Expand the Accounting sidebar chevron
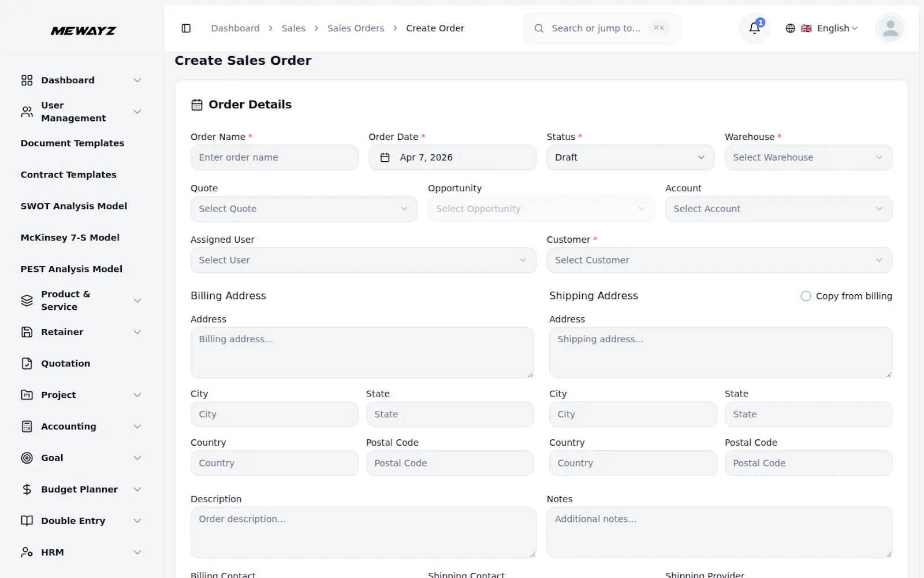924x578 pixels. click(137, 427)
